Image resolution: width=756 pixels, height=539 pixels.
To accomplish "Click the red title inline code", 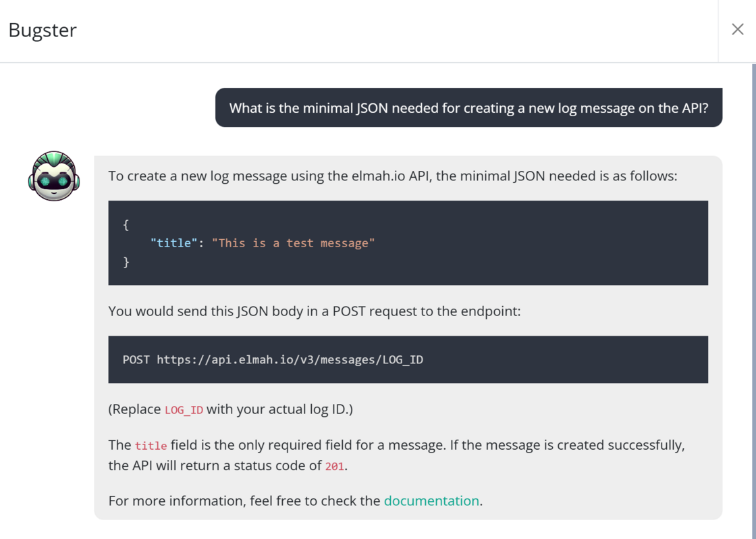I will click(151, 446).
